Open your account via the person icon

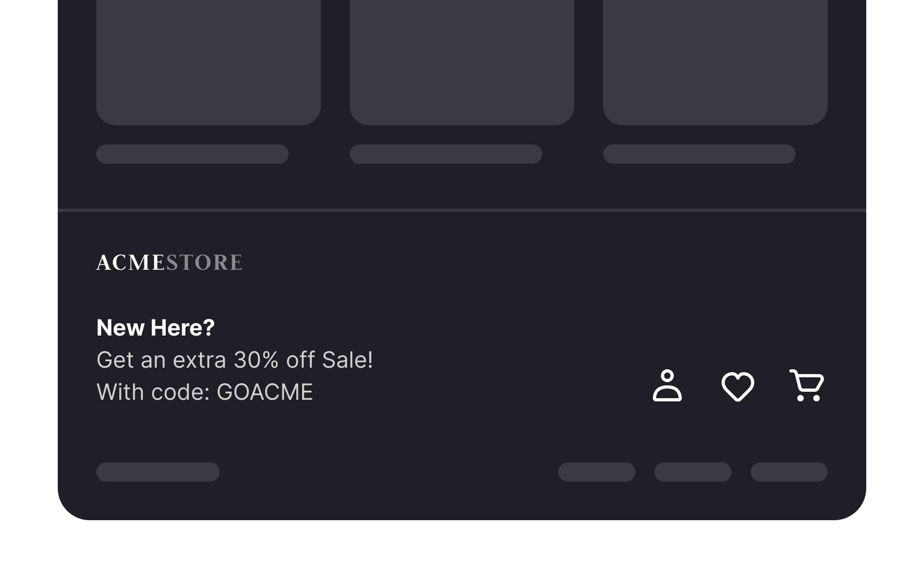(x=668, y=386)
